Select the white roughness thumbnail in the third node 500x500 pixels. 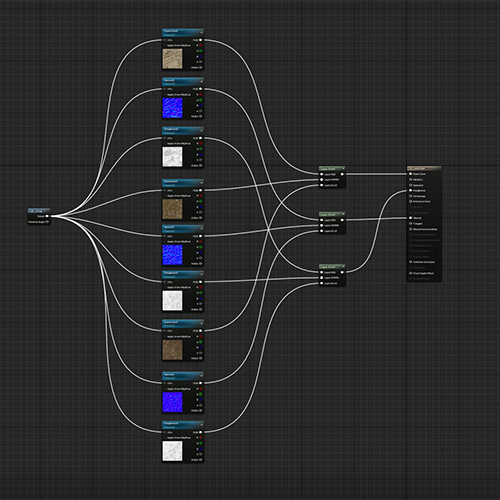pyautogui.click(x=172, y=157)
